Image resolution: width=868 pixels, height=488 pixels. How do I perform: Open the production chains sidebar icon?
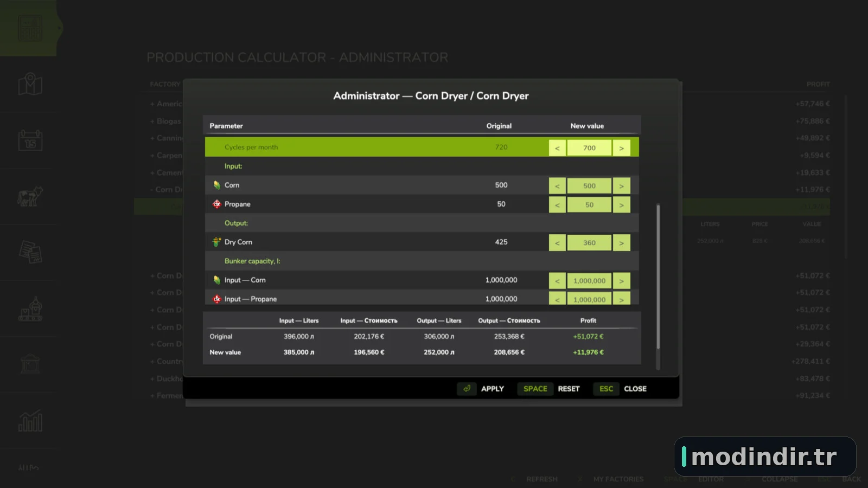click(30, 309)
